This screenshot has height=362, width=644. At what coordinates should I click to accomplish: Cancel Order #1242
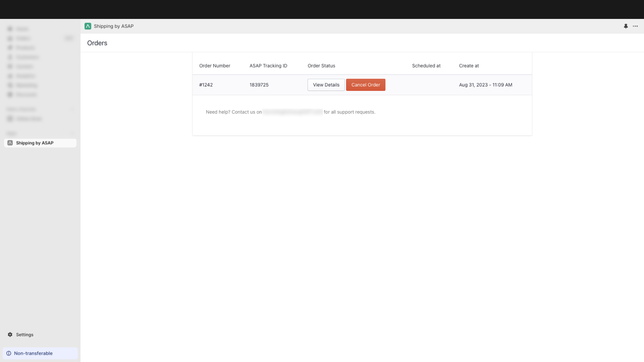click(365, 85)
